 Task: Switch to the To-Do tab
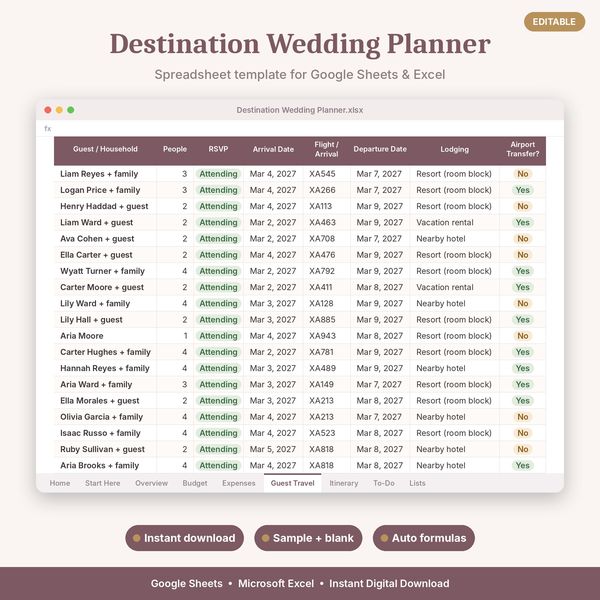[384, 483]
